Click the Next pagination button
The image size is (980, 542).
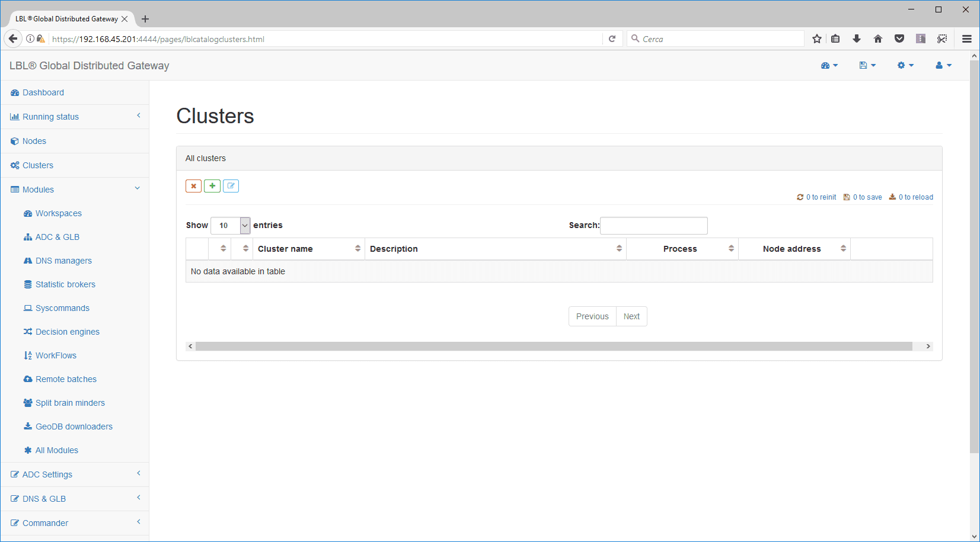pos(631,316)
